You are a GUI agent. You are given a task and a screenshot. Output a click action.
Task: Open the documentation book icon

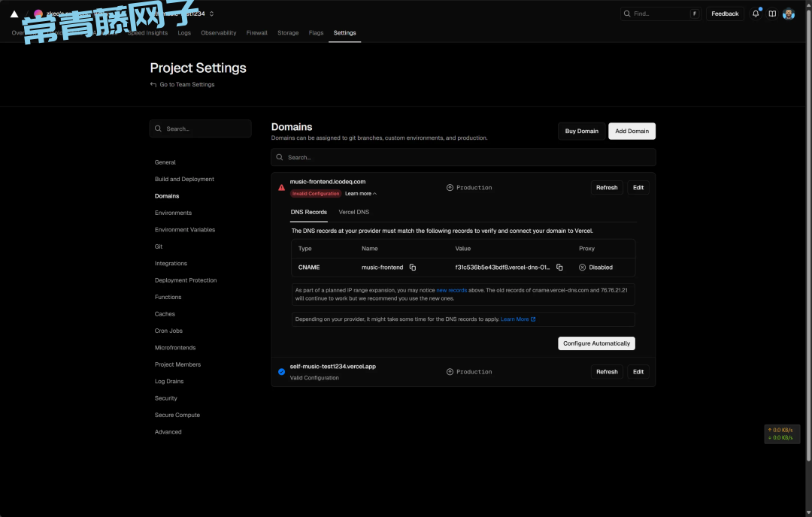[x=772, y=14]
